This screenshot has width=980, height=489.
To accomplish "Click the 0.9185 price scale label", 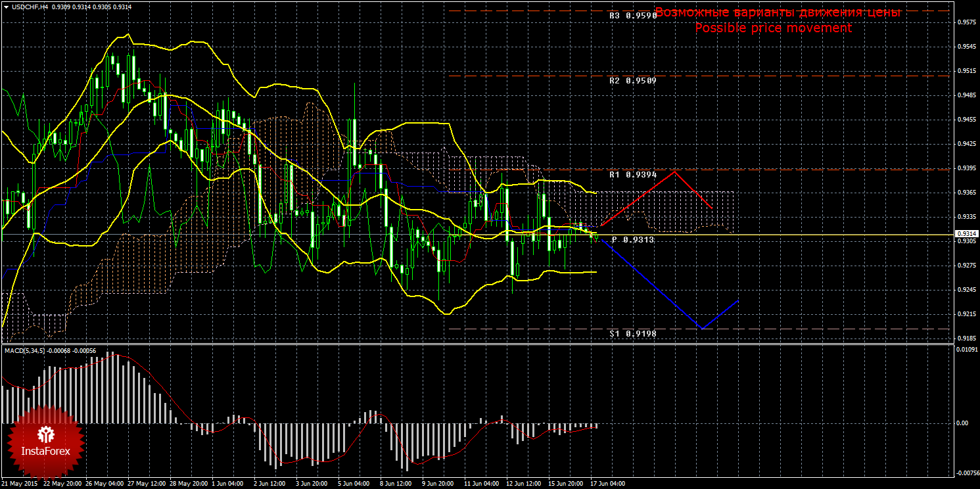I will coord(965,338).
